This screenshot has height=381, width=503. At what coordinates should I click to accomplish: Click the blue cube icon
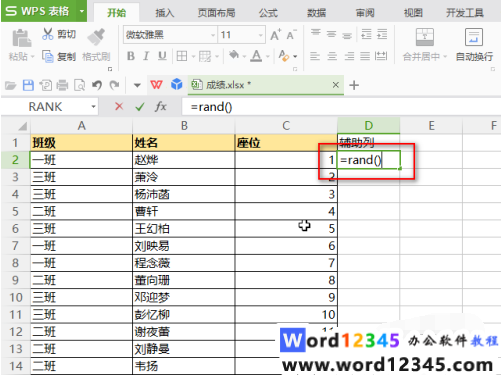click(x=177, y=84)
